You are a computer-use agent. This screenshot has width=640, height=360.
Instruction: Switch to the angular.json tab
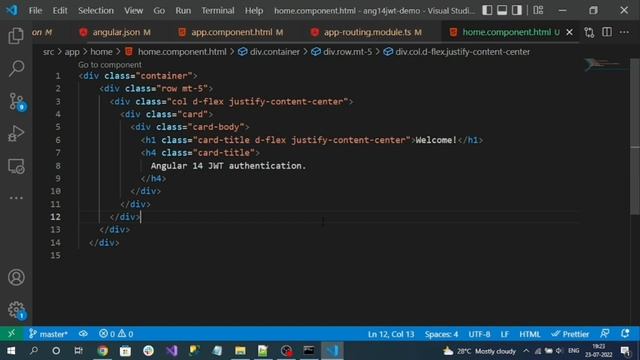pyautogui.click(x=116, y=32)
